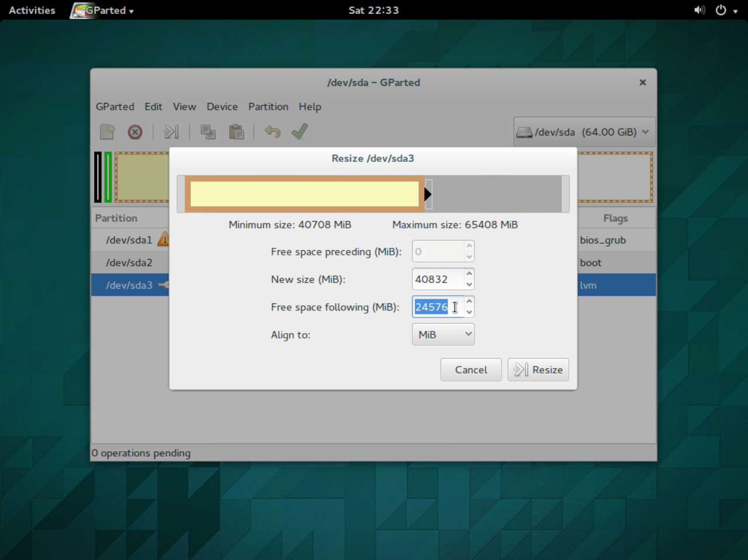748x560 pixels.
Task: Click the boot flag text
Action: click(590, 262)
